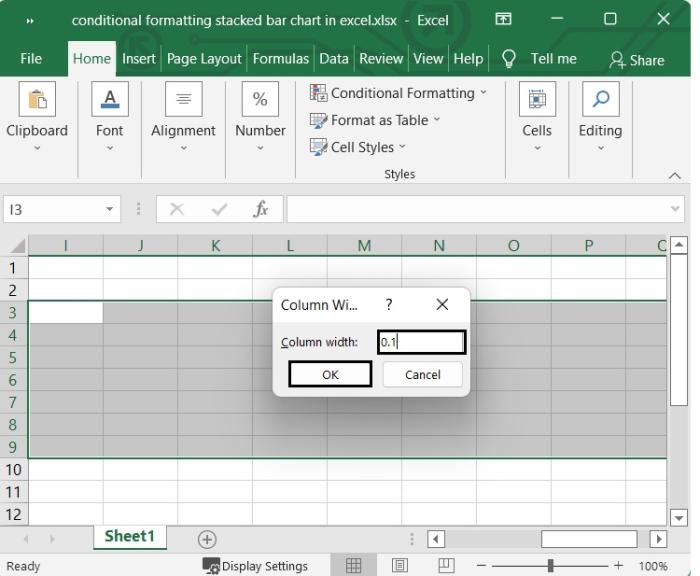Click next sheet navigation arrow
Viewport: 700px width, 576px height.
(52, 539)
